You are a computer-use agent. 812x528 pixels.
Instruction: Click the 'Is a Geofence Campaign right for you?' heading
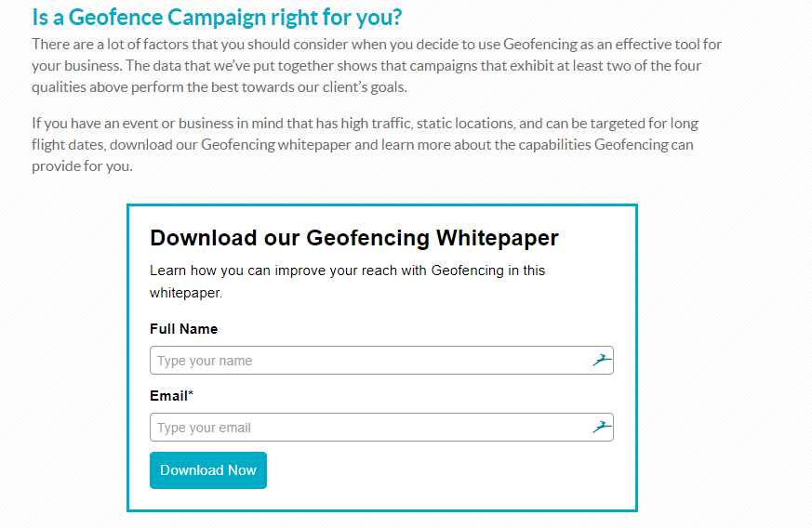pos(217,17)
